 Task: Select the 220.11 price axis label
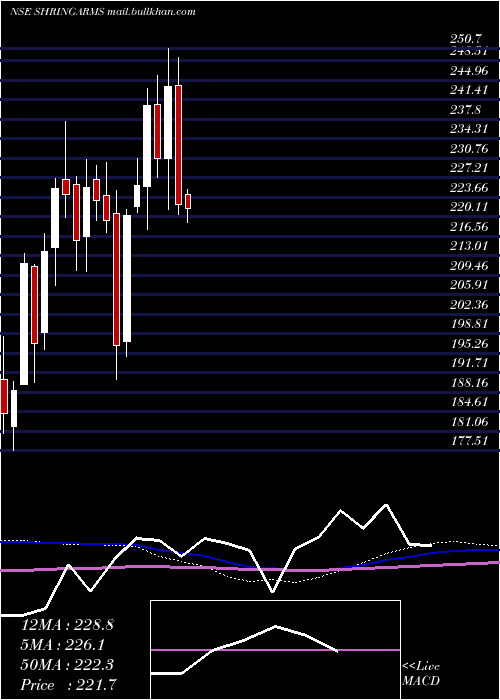coord(470,207)
